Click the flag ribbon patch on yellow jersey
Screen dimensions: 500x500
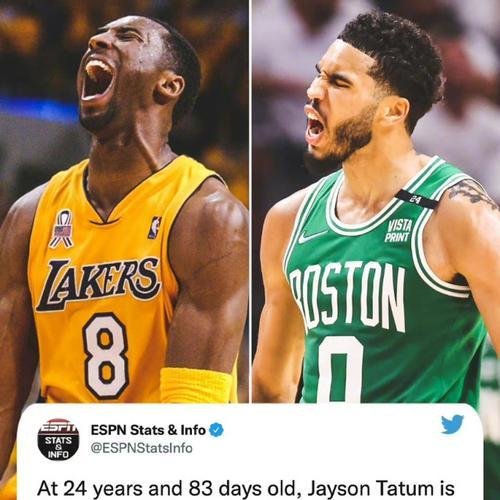pos(62,229)
